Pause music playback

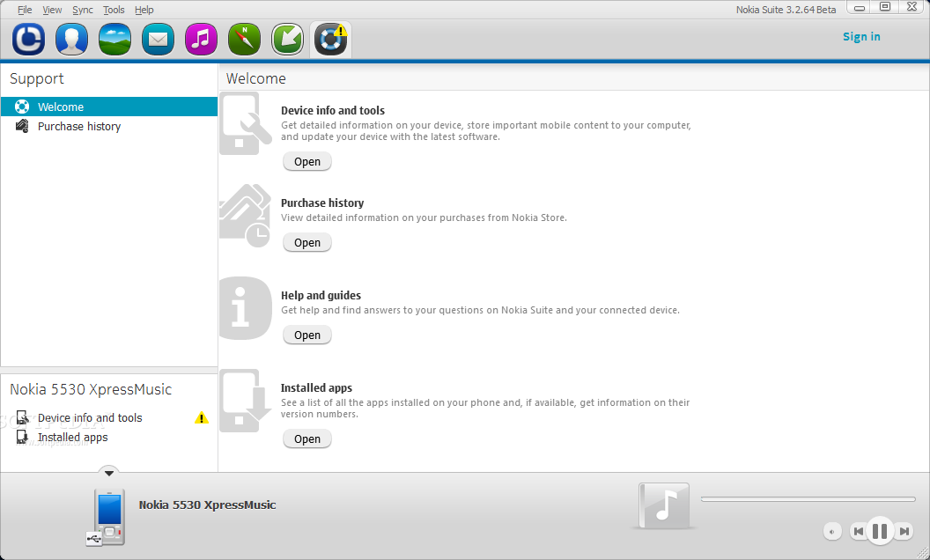pos(880,531)
